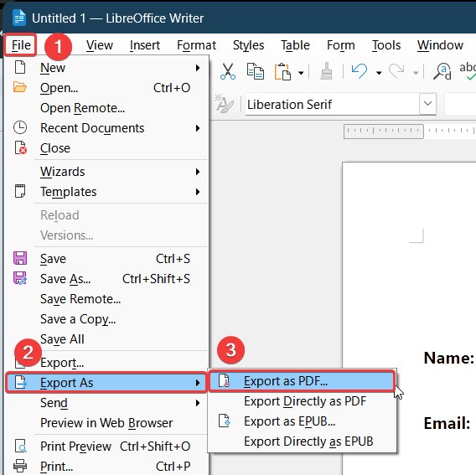Image resolution: width=476 pixels, height=475 pixels.
Task: Click the spelling check abc icon
Action: tap(468, 71)
